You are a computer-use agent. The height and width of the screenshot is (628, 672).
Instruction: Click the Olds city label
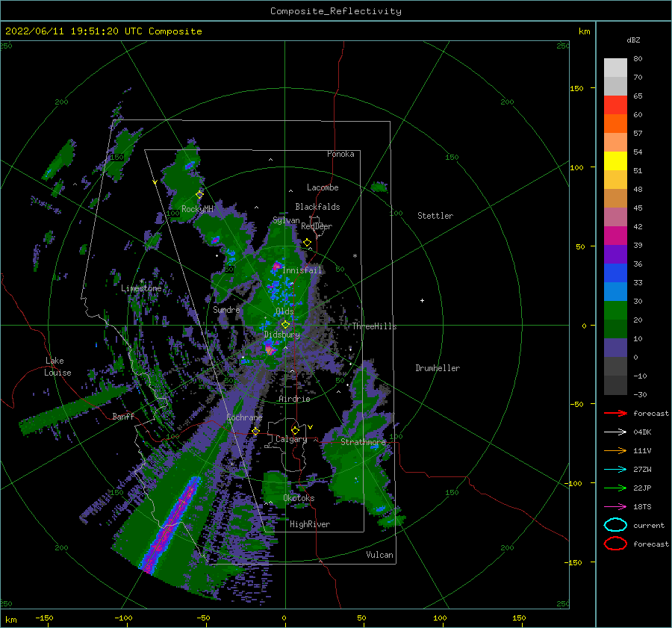point(284,311)
